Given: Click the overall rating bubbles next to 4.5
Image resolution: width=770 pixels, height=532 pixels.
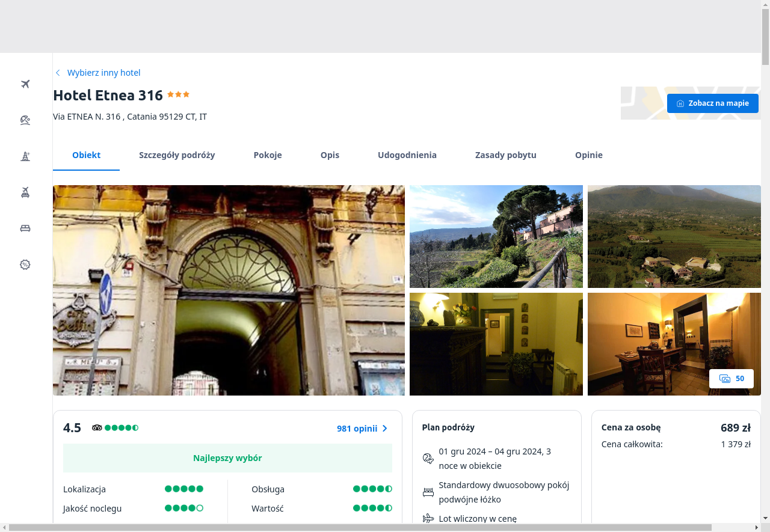Looking at the screenshot, I should (x=122, y=428).
